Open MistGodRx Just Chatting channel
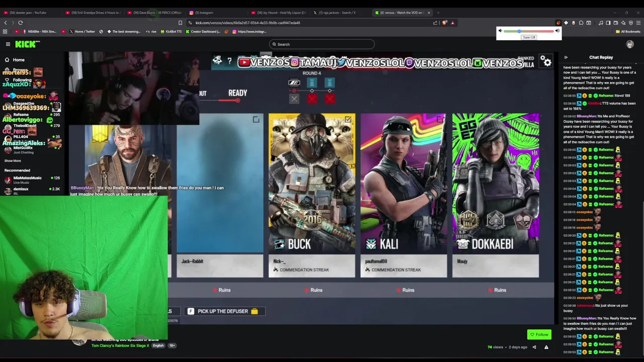Screen dimensions: 644x362 pos(32,150)
